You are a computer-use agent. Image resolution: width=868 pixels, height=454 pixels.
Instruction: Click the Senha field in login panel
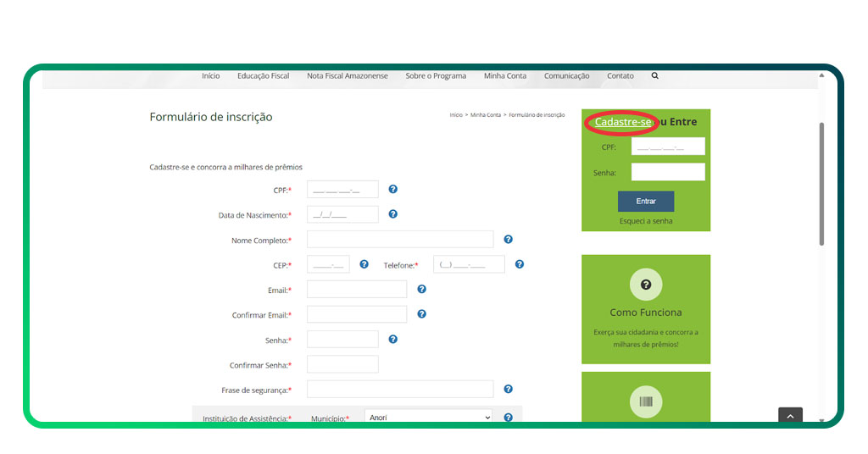click(668, 172)
